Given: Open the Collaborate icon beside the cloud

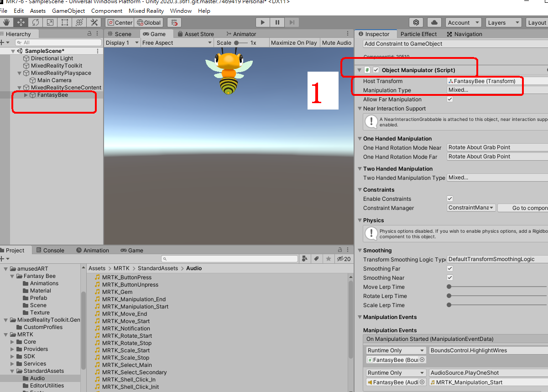Looking at the screenshot, I should [416, 22].
